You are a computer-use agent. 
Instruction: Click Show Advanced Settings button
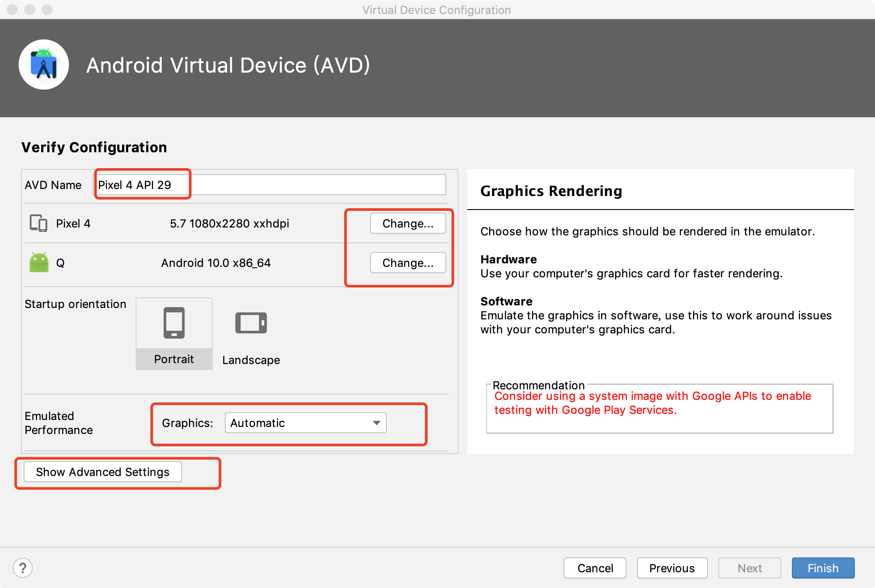click(102, 472)
